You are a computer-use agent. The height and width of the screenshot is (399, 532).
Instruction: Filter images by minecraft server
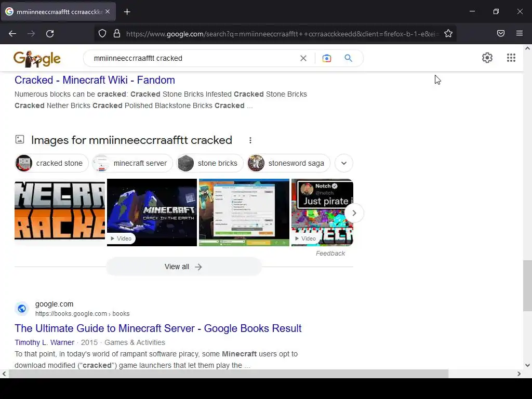click(x=132, y=163)
